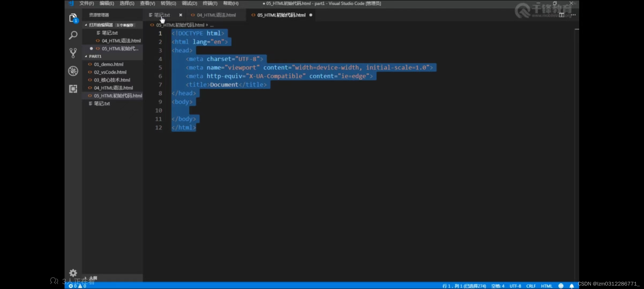Screen dimensions: 644x289
Task: Close the 笔记.txt tab
Action: click(x=181, y=15)
